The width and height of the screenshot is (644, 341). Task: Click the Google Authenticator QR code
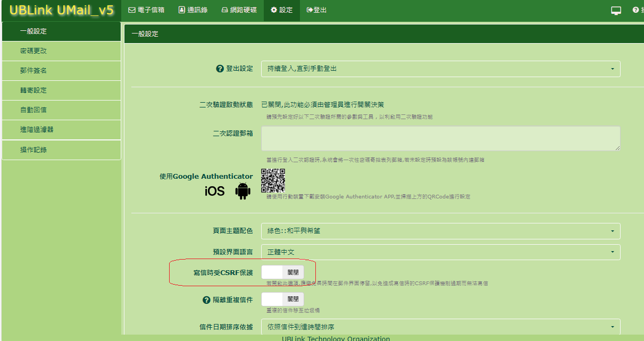[273, 180]
